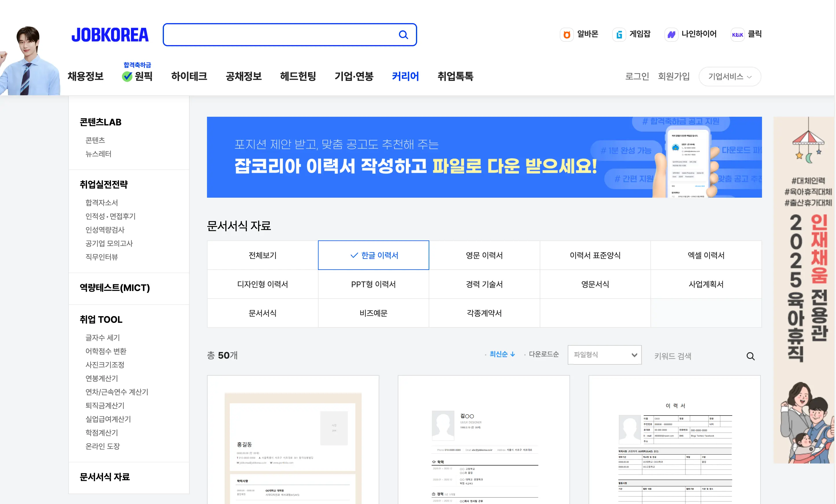Select the 사업계획서 category tab
Image resolution: width=836 pixels, height=504 pixels.
706,284
